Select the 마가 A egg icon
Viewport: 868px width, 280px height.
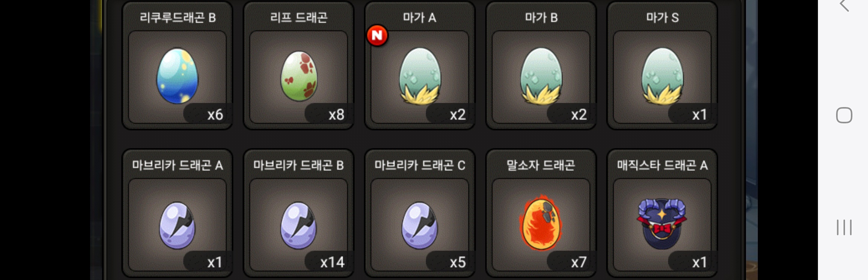click(420, 76)
